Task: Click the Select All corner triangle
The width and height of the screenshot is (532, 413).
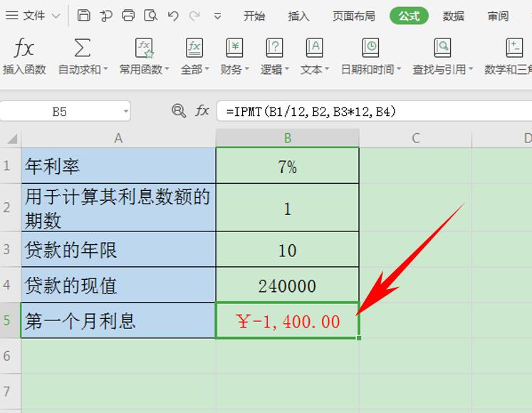Action: (x=11, y=138)
